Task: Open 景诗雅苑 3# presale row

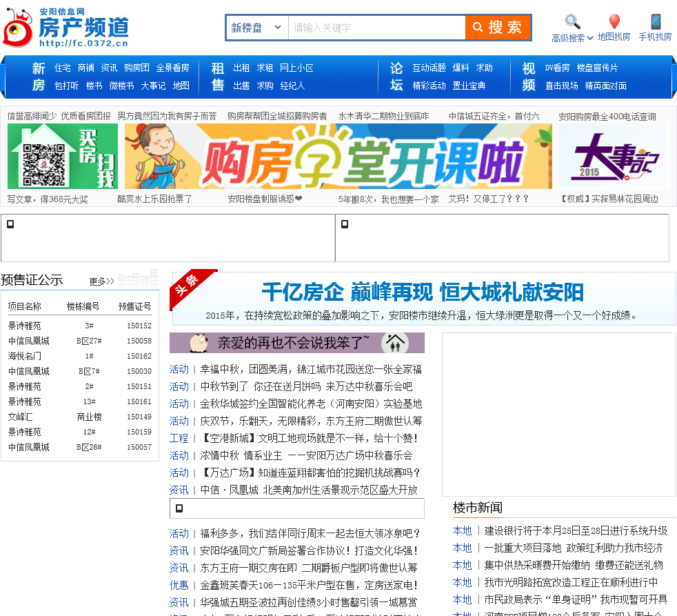Action: 80,326
